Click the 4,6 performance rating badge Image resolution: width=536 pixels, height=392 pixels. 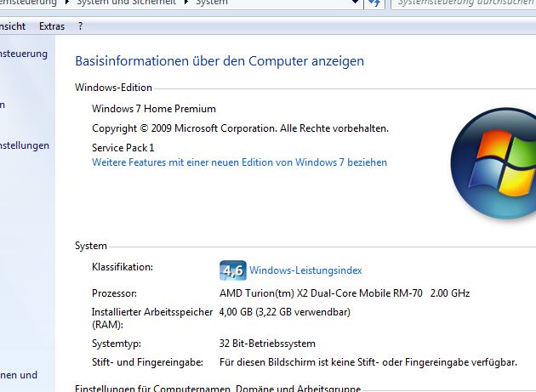point(233,270)
